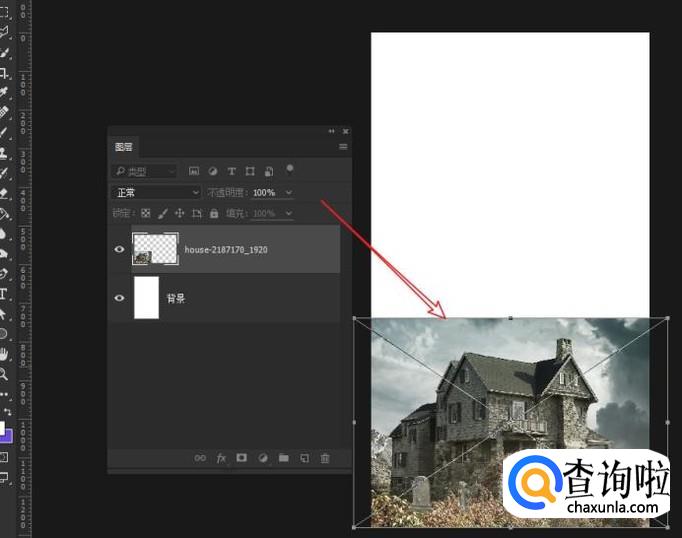Create a new group folder
Viewport: 682px width, 538px height.
coord(284,458)
